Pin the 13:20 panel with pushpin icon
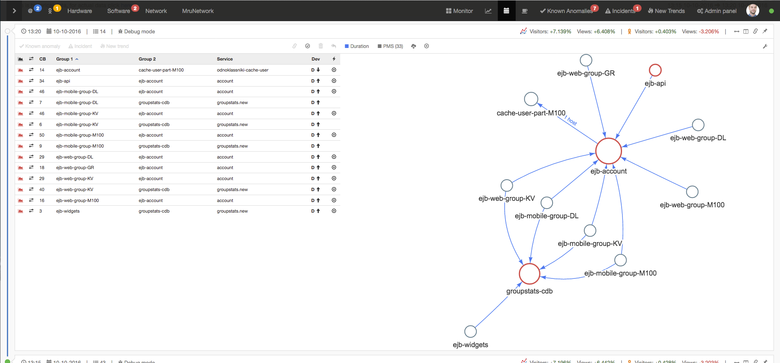Screen dimensions: 780x363 tap(765, 31)
